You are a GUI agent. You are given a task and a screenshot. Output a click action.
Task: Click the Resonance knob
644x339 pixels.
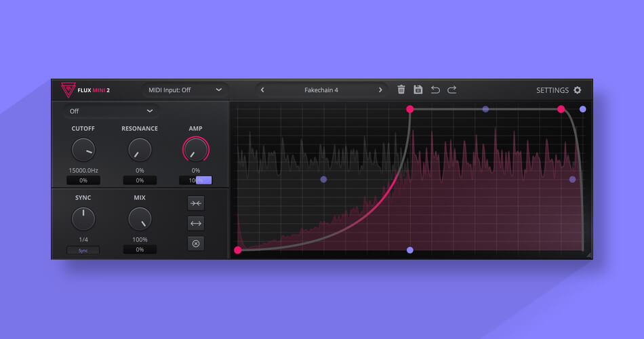(x=140, y=150)
